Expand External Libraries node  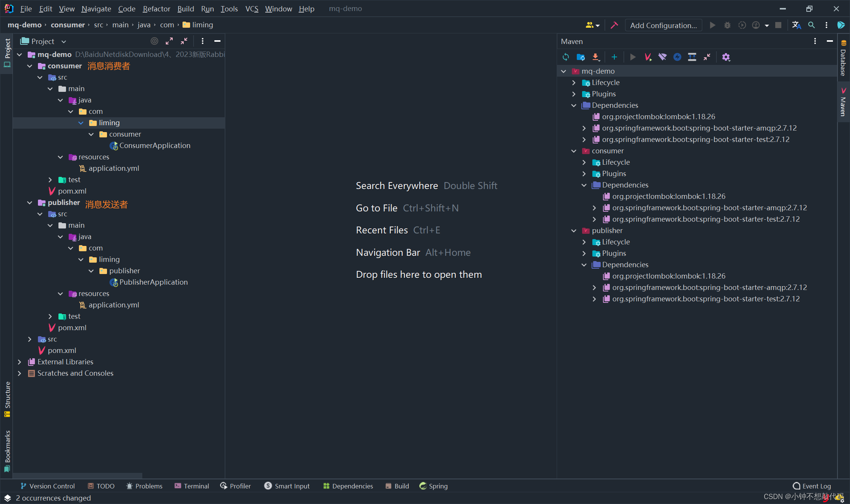point(19,362)
